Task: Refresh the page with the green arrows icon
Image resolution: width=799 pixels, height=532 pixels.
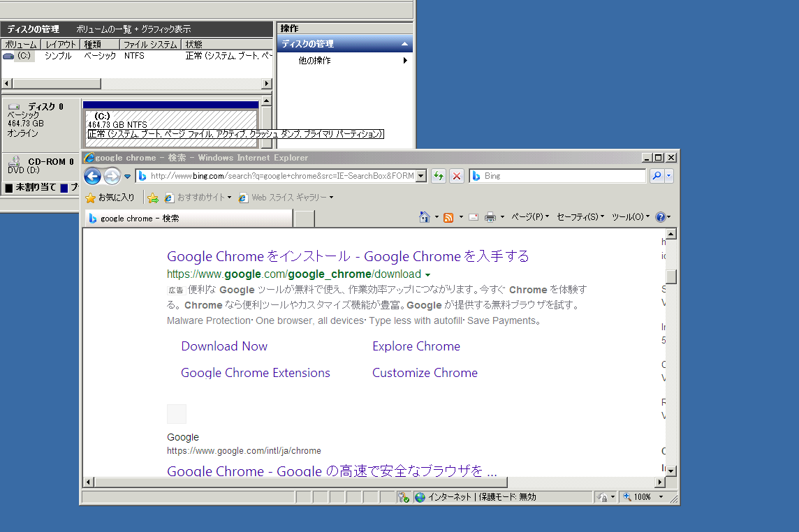Action: pyautogui.click(x=438, y=176)
